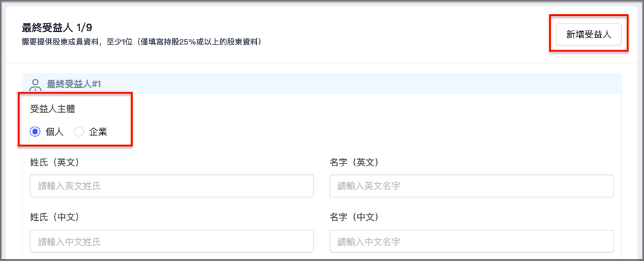Focus the 請輸入英文名字 input field

coord(472,186)
